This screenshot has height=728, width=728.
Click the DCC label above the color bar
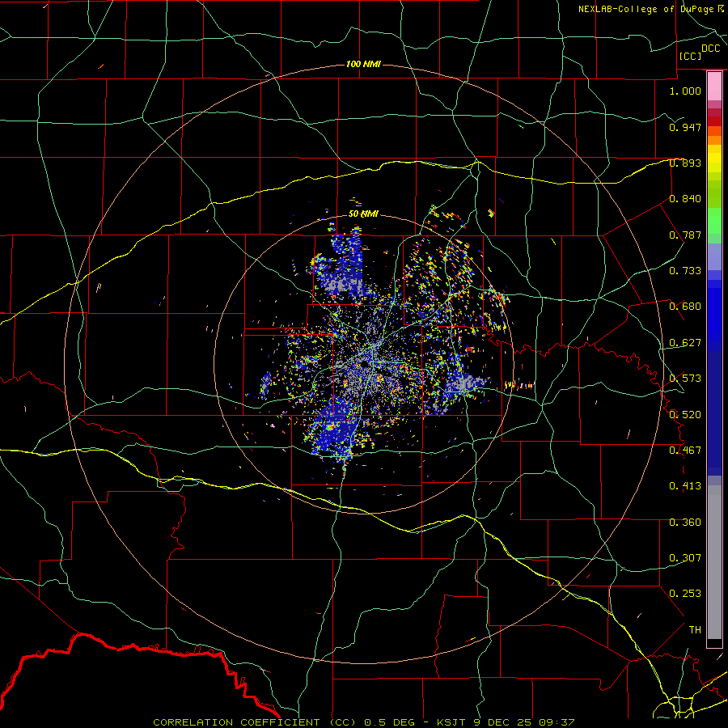tap(711, 49)
